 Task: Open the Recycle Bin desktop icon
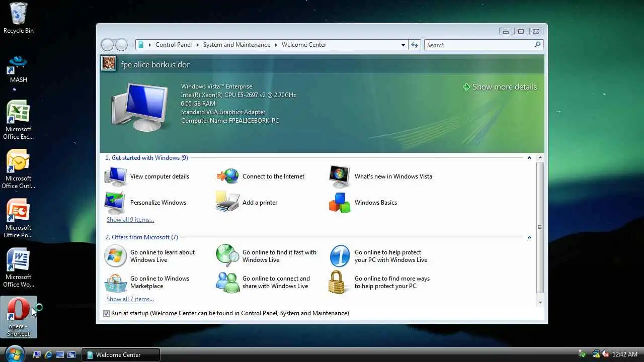point(19,18)
